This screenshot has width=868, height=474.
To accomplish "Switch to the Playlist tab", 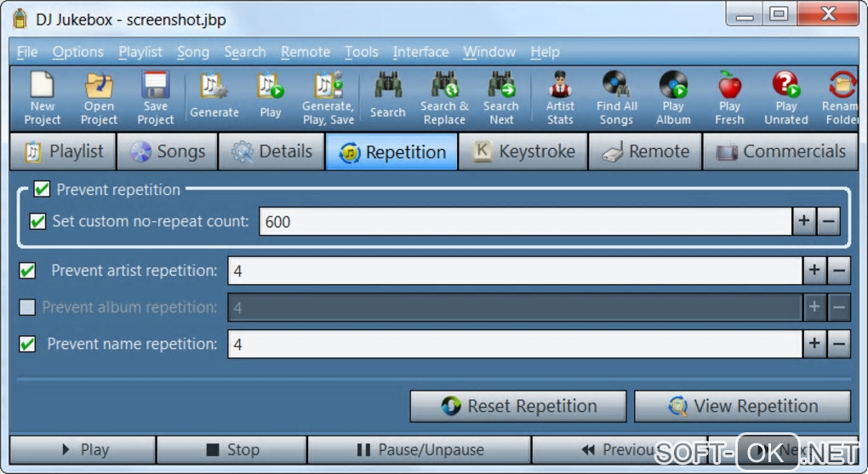I will (63, 151).
